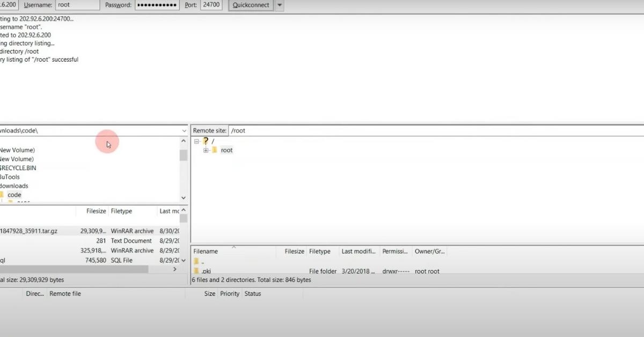Click the log line mentioning directory /root
The width and height of the screenshot is (644, 337).
(19, 52)
